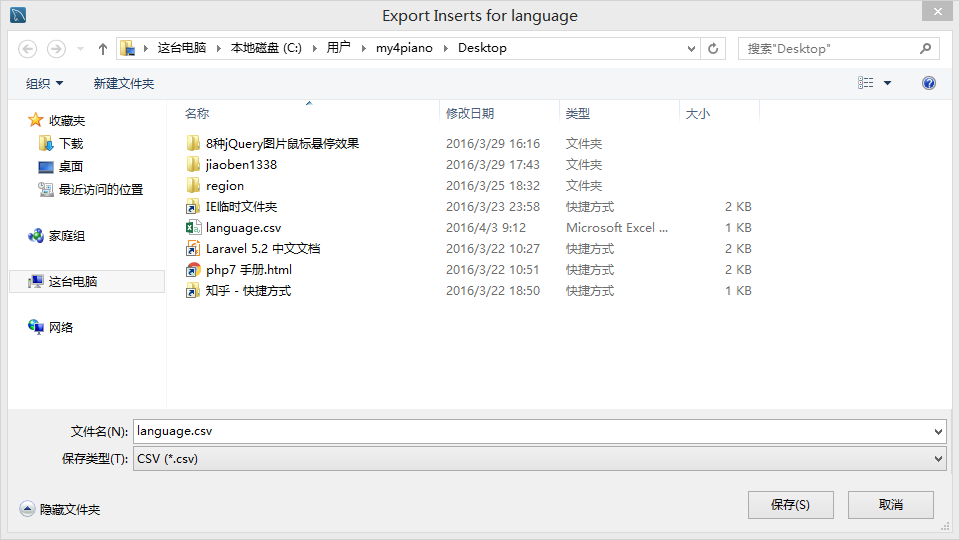Viewport: 960px width, 540px height.
Task: Click the shortcut icon of IE临时文件夹
Action: (193, 206)
